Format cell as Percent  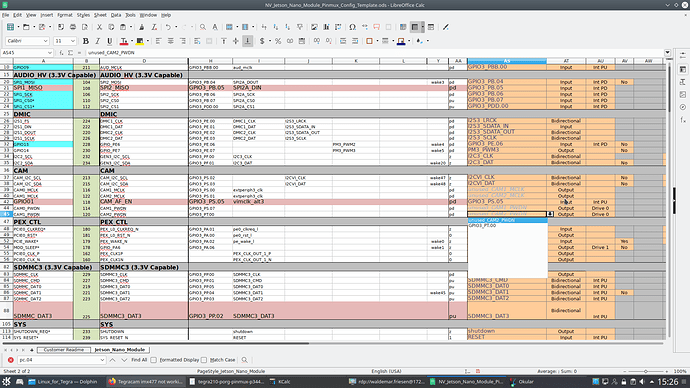click(278, 41)
